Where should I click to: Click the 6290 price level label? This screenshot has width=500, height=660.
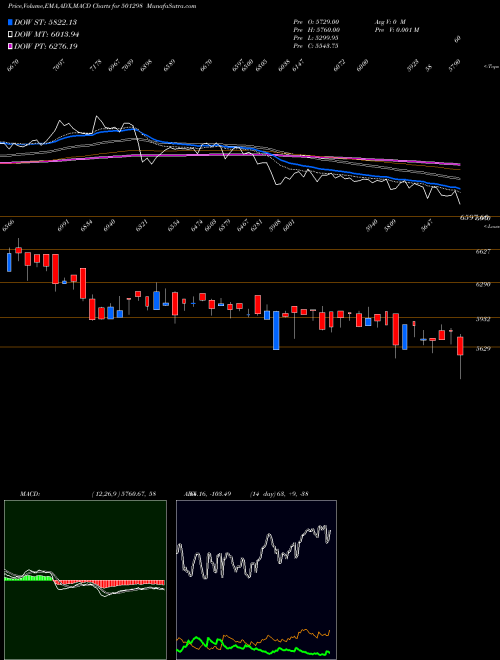[483, 285]
